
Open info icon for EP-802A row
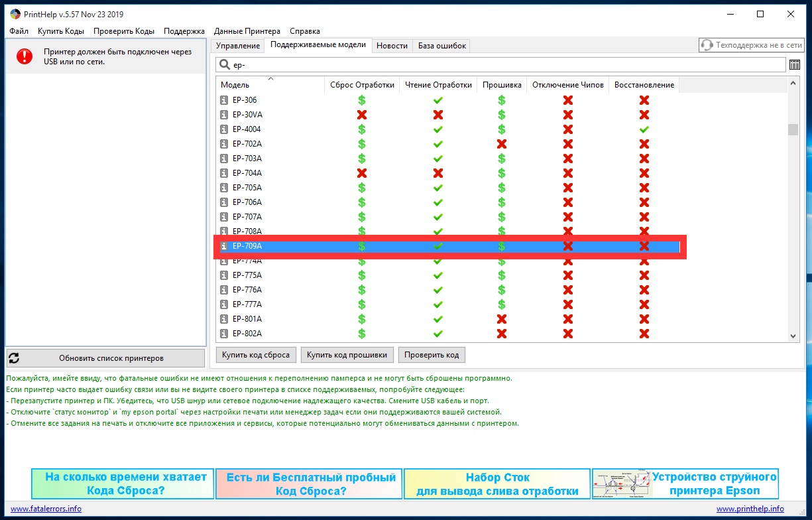(224, 334)
